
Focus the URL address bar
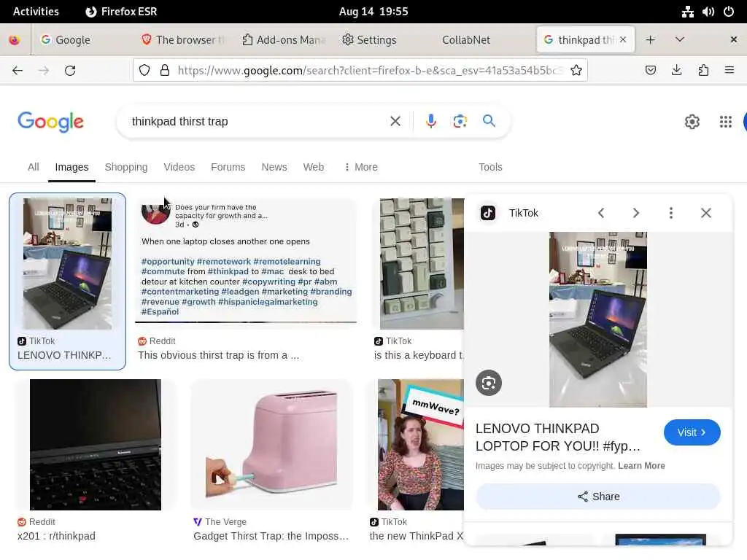tap(369, 71)
